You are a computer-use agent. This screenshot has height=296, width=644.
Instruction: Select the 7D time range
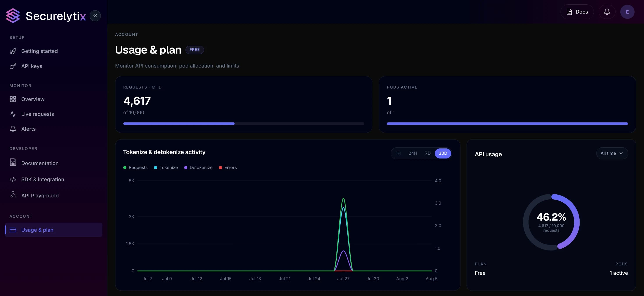pyautogui.click(x=428, y=153)
